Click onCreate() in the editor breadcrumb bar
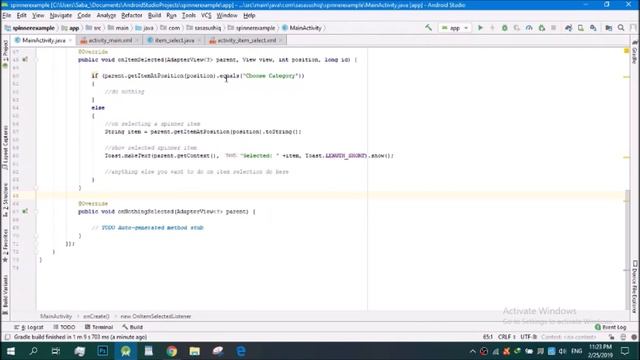This screenshot has width=640, height=360. (x=96, y=316)
